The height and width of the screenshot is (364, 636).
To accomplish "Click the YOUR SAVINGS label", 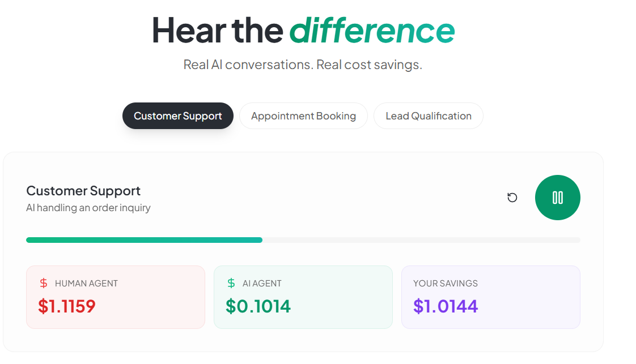I will pos(446,284).
